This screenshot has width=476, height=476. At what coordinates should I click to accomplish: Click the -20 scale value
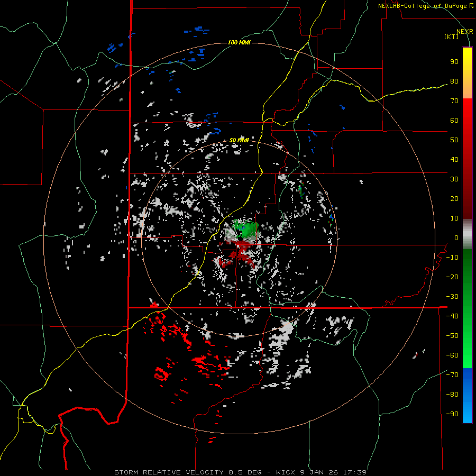452,277
